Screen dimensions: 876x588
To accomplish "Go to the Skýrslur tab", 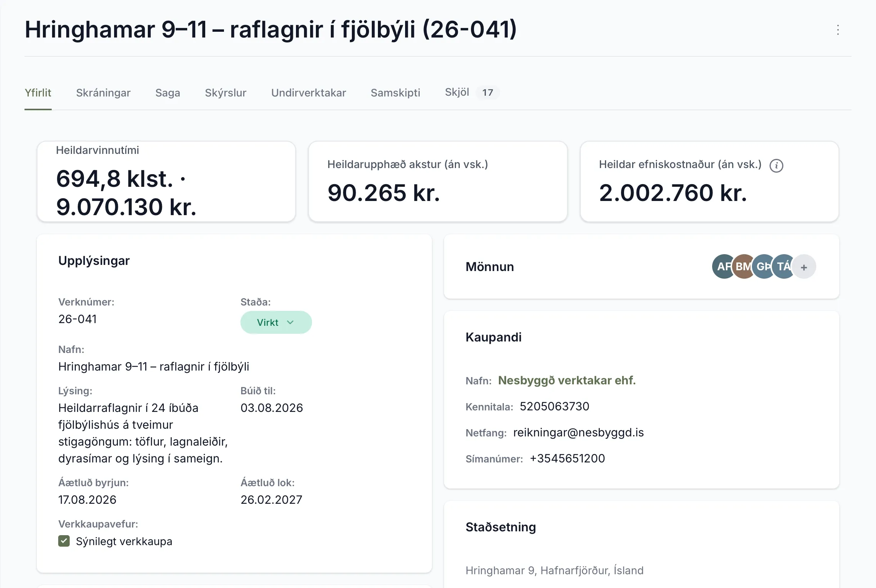I will point(226,93).
